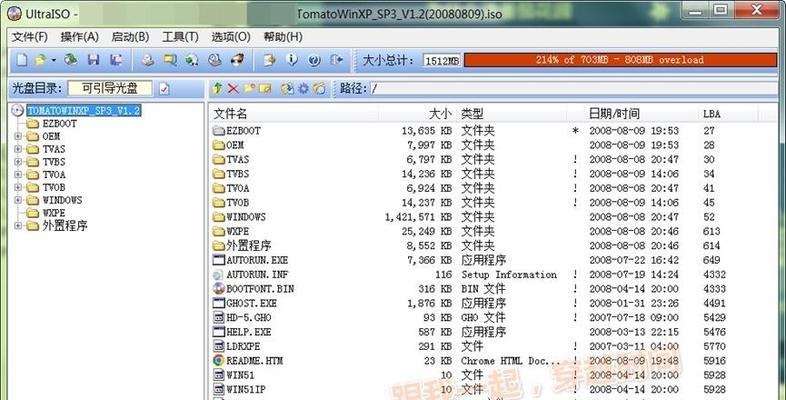Open the 操作(A) menu
Screen dimensions: 786x400
pyautogui.click(x=80, y=37)
